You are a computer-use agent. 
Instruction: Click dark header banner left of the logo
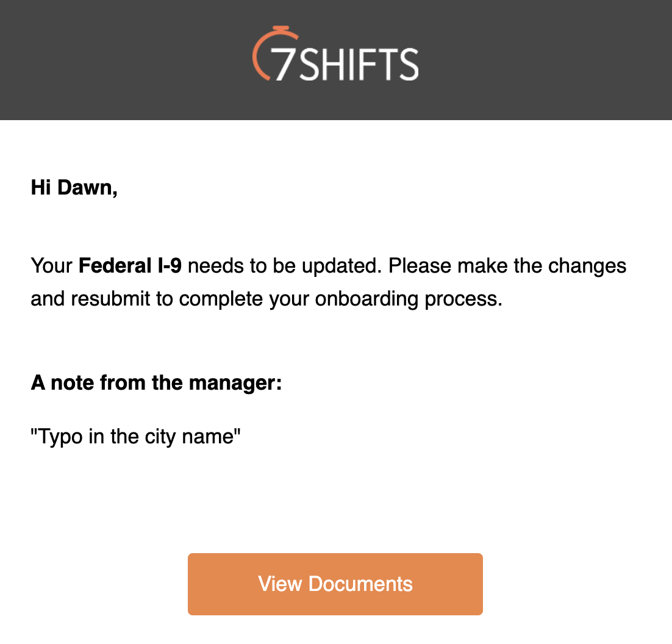tap(124, 60)
